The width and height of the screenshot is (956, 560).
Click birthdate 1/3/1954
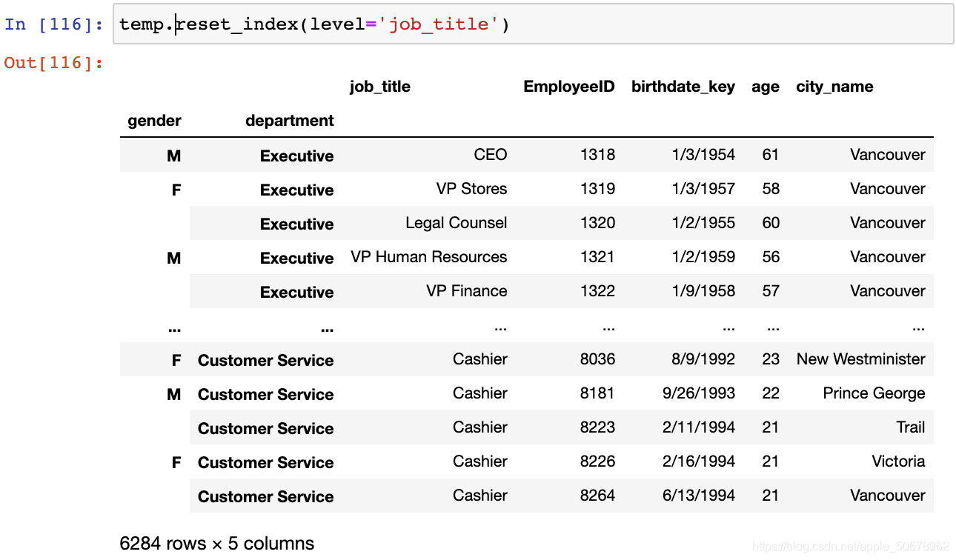(x=703, y=155)
